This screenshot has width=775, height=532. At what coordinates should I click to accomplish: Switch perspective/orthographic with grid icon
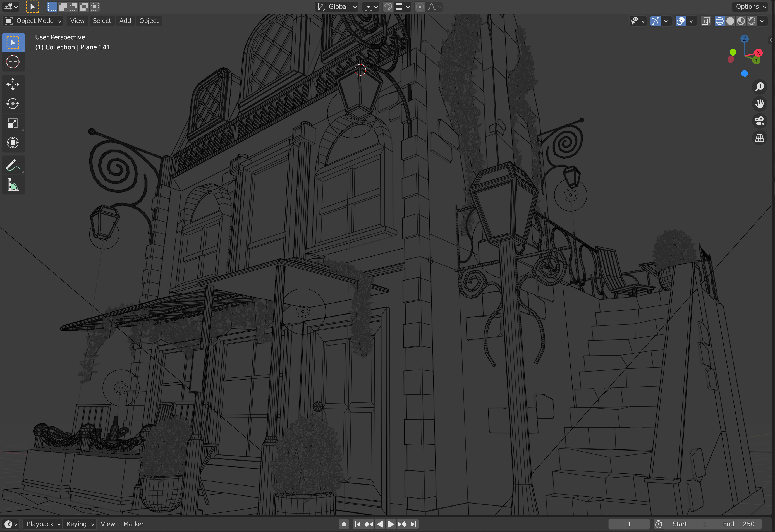coord(759,138)
